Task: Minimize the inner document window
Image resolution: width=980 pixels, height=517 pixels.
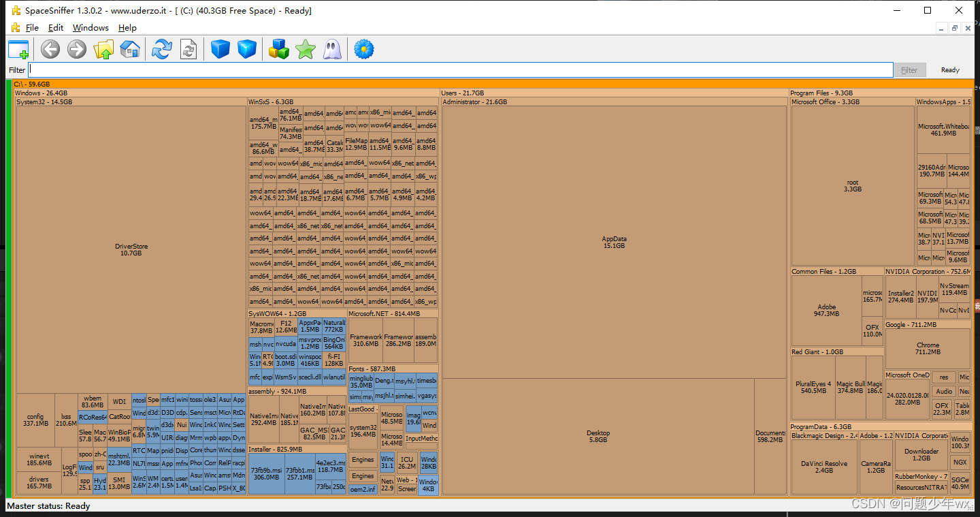Action: pos(942,28)
